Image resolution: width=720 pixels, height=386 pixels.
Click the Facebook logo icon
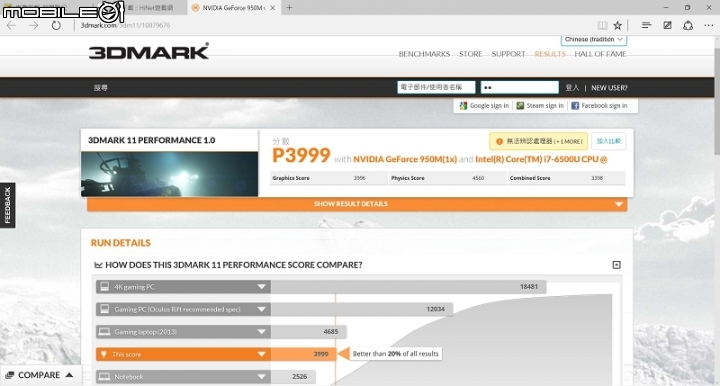point(575,106)
